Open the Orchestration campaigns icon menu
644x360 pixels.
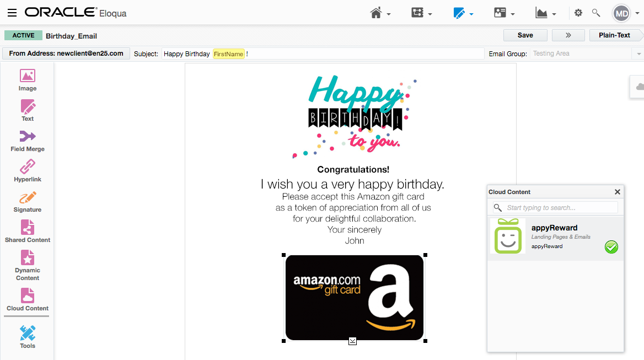coord(417,13)
